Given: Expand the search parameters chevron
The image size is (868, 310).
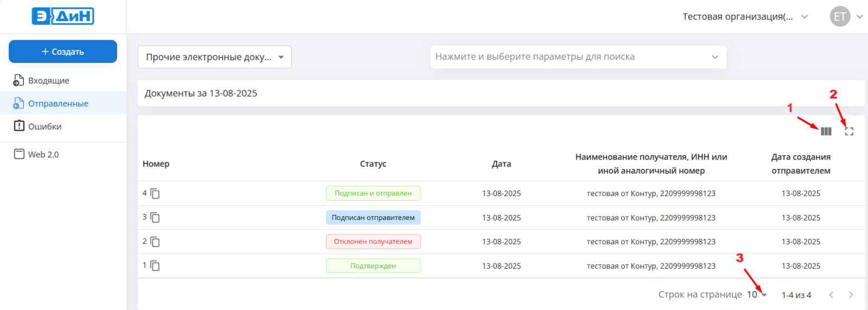Looking at the screenshot, I should point(715,57).
